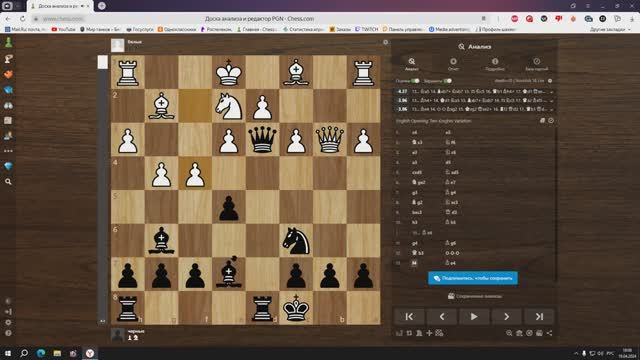Click the share icon in the bottom toolbar
This screenshot has height=360, width=640.
549,333
